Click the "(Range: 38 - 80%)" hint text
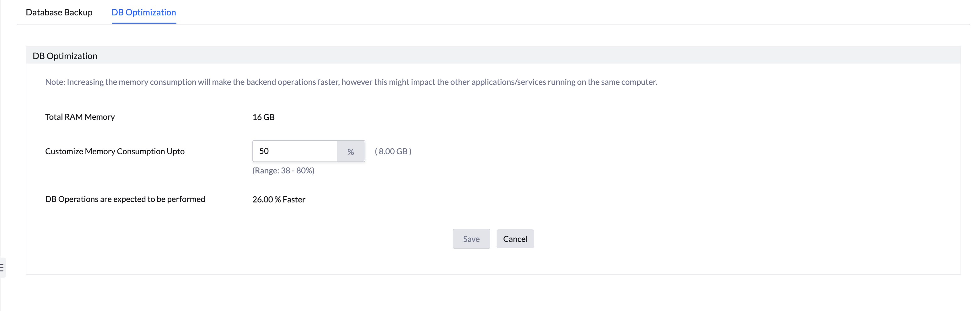 click(283, 170)
